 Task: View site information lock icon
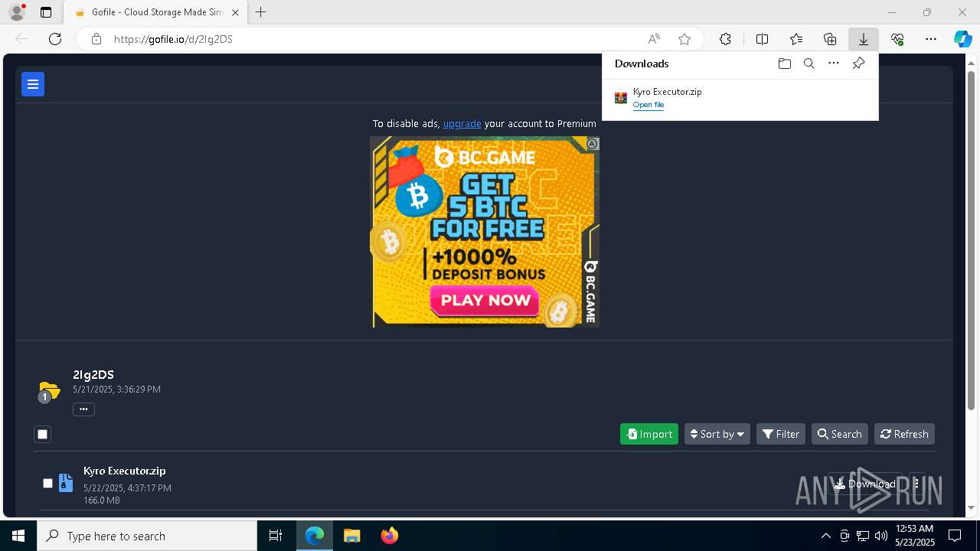[x=96, y=39]
